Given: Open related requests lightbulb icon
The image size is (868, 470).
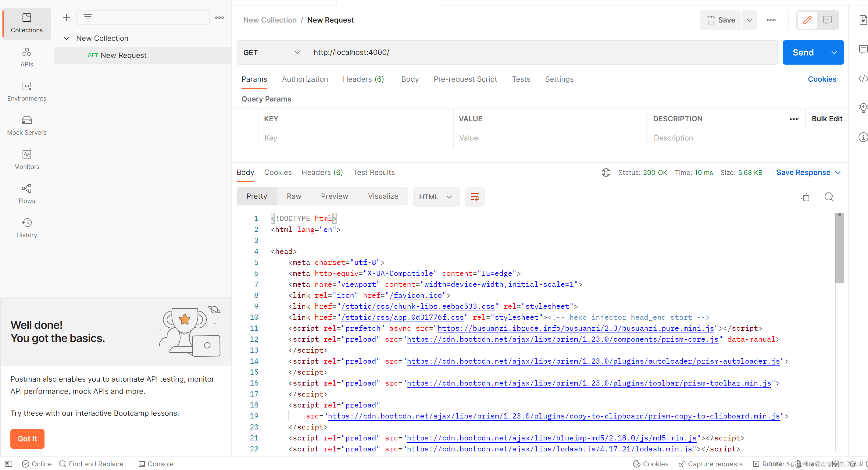Looking at the screenshot, I should coord(863,108).
